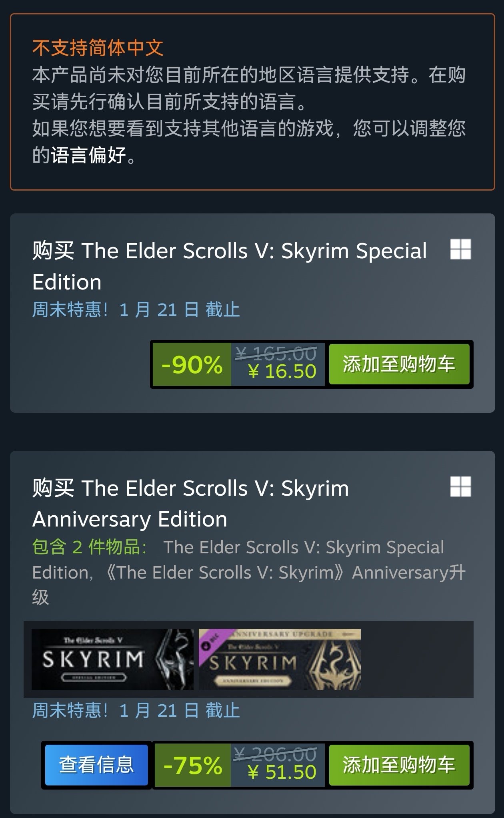Add Skyrim Anniversary Edition to cart
Viewport: 504px width, 818px height.
point(399,765)
